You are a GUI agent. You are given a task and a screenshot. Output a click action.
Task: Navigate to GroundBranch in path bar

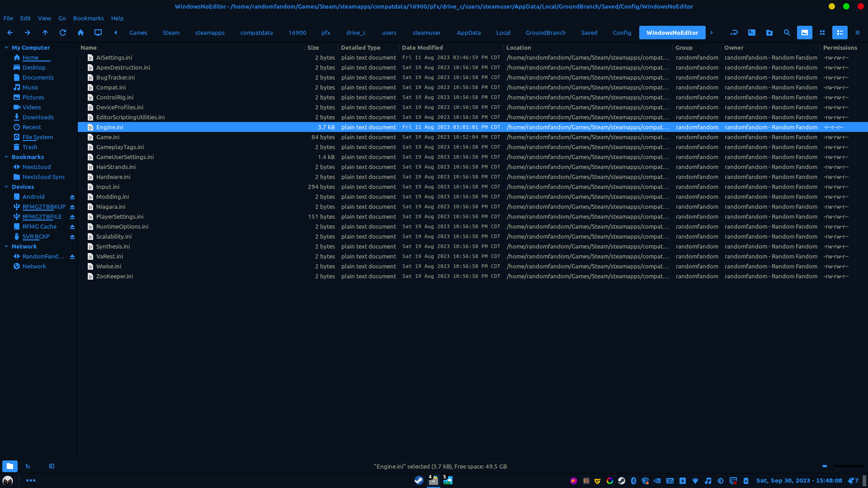546,33
